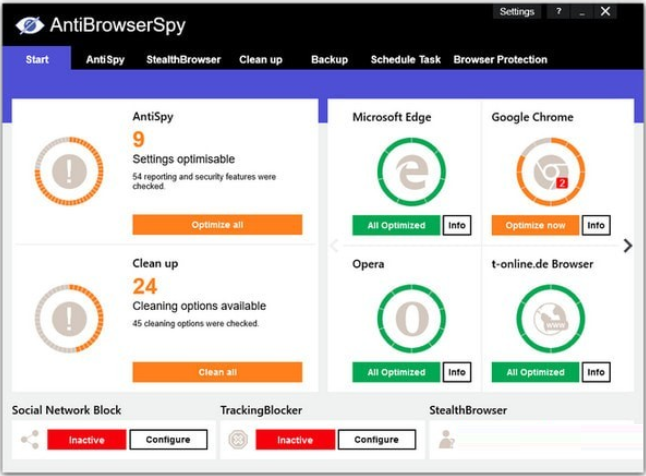Show next browsers with right arrow
Screen dimensions: 646x476
point(627,246)
